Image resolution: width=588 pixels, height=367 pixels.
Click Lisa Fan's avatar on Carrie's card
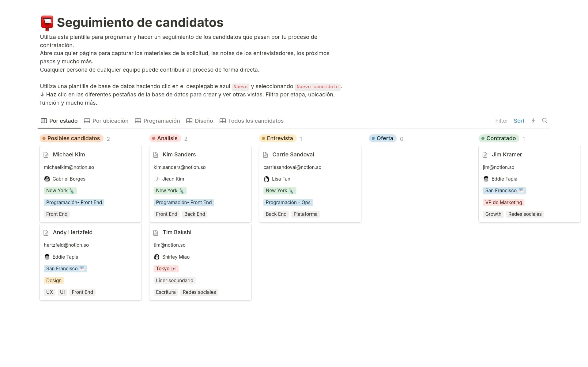266,179
